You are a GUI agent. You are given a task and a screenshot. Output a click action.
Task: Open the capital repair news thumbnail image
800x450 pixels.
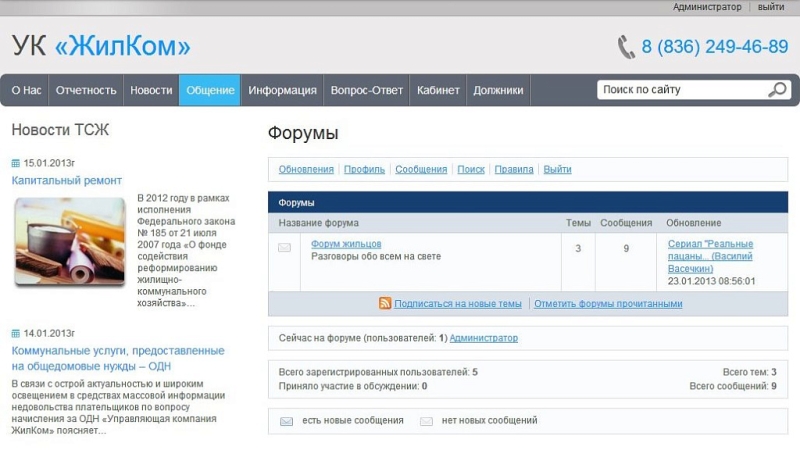click(70, 241)
